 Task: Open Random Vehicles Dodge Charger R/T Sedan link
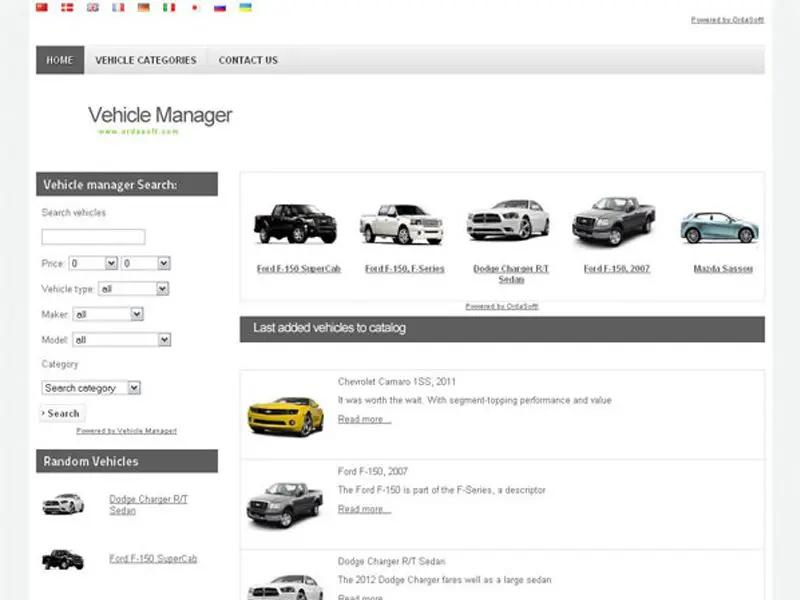click(x=148, y=505)
